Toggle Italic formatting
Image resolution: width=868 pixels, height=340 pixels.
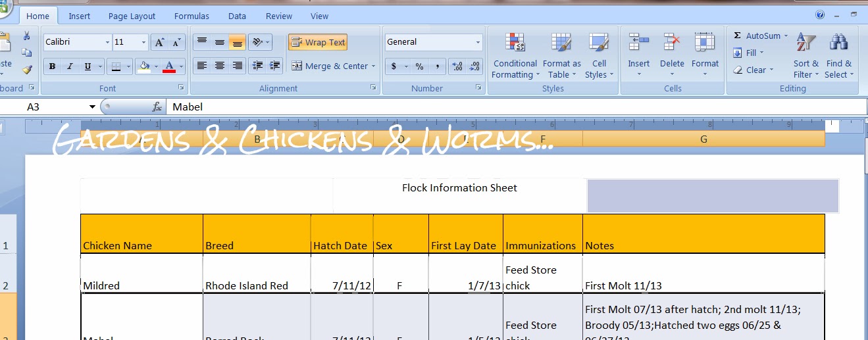tap(70, 66)
